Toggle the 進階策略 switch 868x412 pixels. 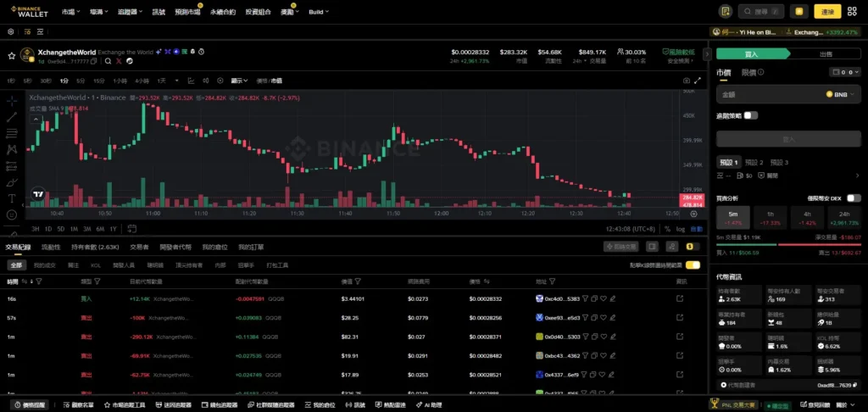click(x=751, y=116)
